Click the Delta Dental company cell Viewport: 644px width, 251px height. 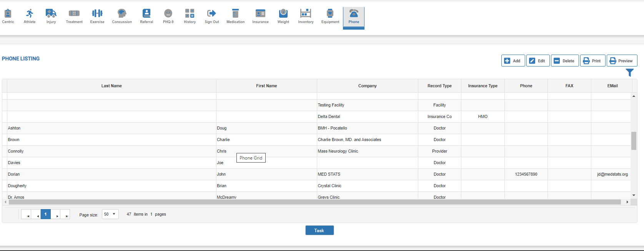[x=367, y=116]
